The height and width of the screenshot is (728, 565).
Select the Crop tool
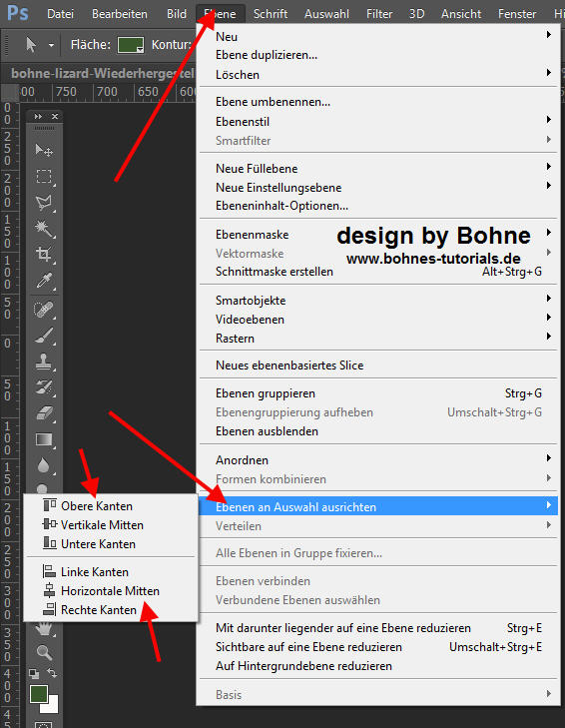click(44, 255)
